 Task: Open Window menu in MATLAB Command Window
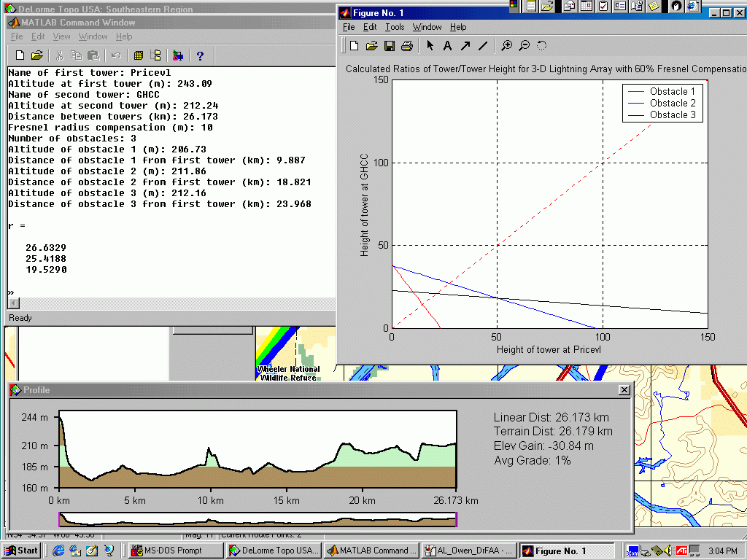pyautogui.click(x=93, y=36)
